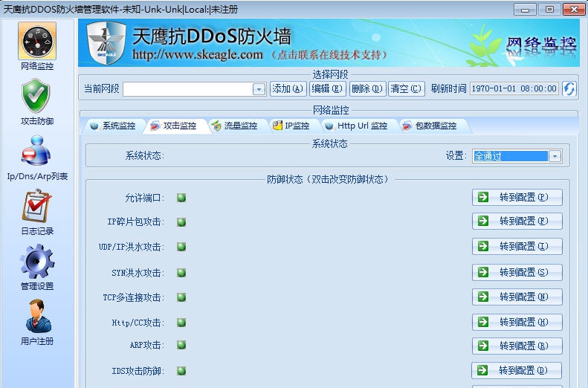This screenshot has height=388, width=588.
Task: Click the 添加(A) button
Action: pyautogui.click(x=288, y=89)
